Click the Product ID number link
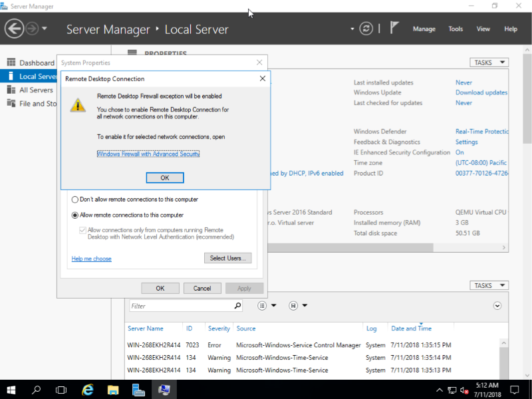Screen dimensions: 532x399 click(481, 174)
